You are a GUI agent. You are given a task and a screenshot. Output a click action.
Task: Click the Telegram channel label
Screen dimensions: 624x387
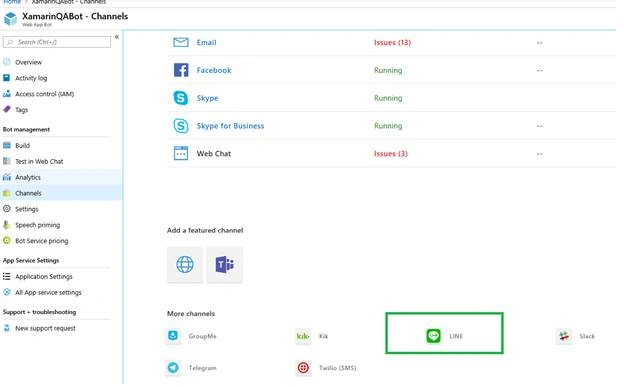(x=203, y=368)
